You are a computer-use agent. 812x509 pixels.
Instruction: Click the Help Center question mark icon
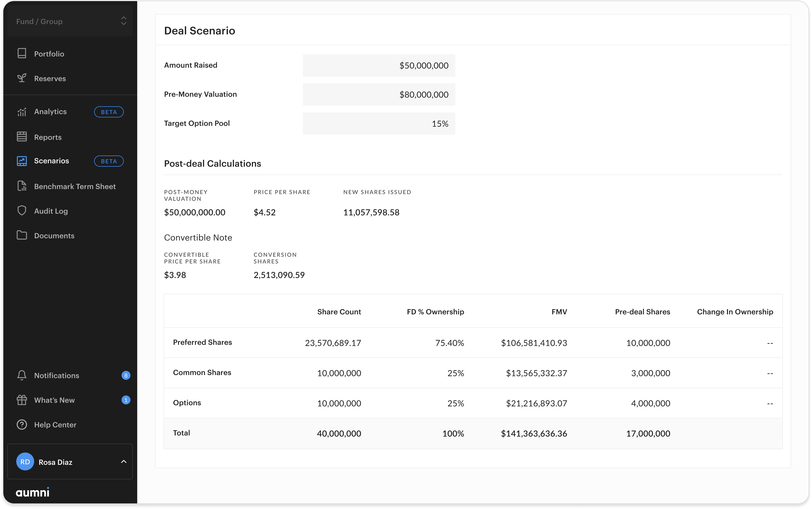click(x=22, y=425)
